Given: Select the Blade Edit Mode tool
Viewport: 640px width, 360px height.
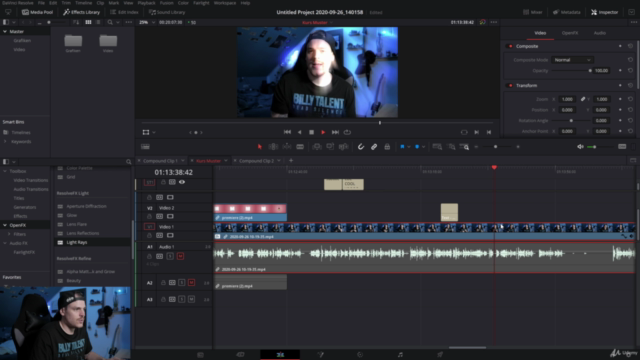Looking at the screenshot, I should pos(300,147).
